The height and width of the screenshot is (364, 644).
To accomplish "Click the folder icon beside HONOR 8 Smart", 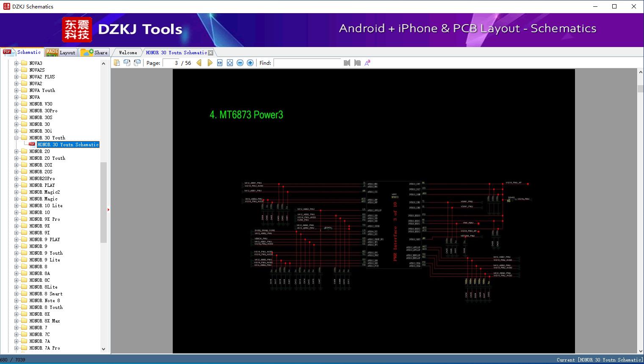I will pos(24,294).
